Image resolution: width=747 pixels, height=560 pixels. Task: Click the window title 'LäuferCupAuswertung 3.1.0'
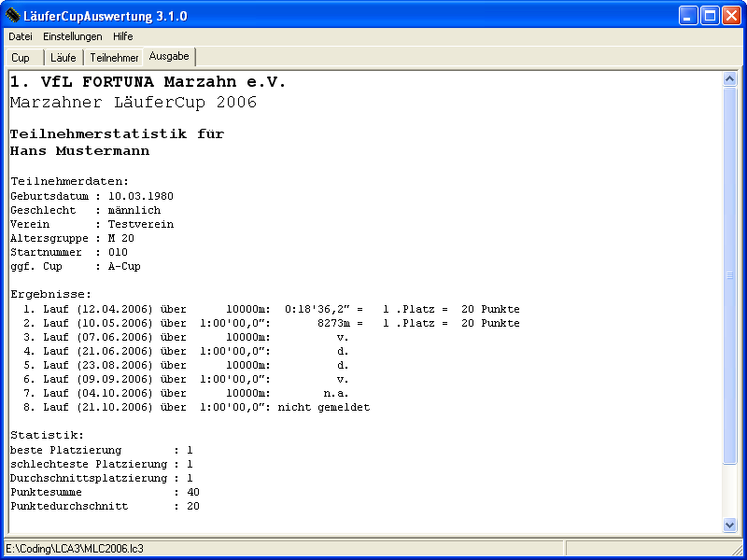[x=106, y=16]
